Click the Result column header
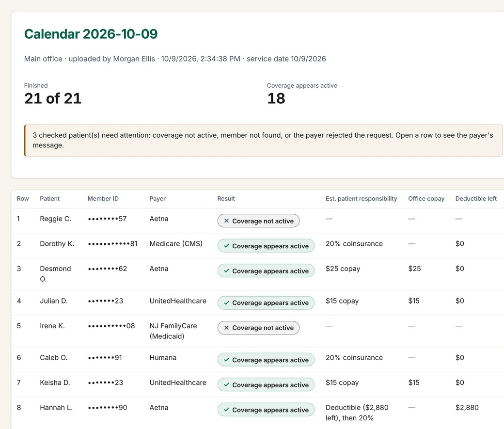Screen dimensions: 504x429 tap(226, 199)
